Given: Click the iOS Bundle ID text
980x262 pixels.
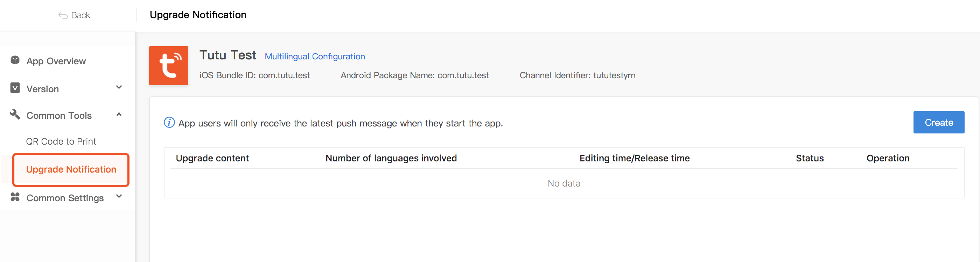Looking at the screenshot, I should tap(254, 75).
